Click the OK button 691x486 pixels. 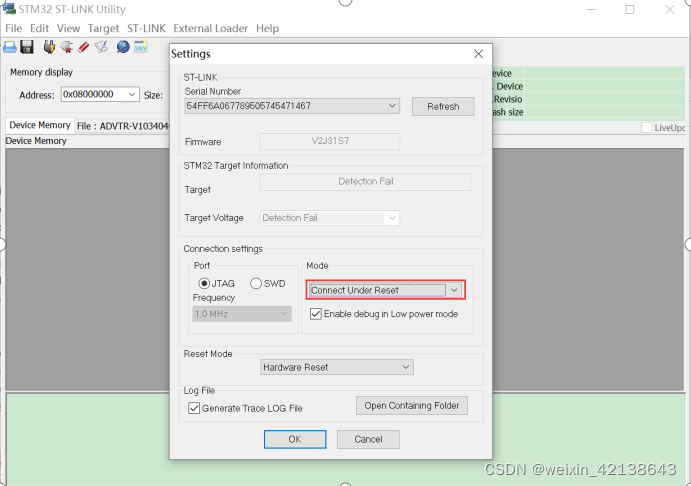pos(295,439)
